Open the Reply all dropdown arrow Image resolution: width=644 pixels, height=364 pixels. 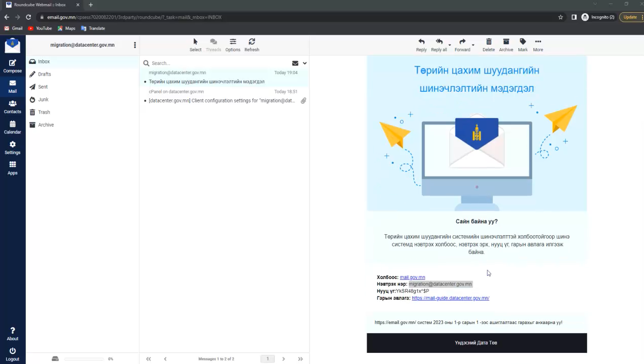tap(450, 45)
